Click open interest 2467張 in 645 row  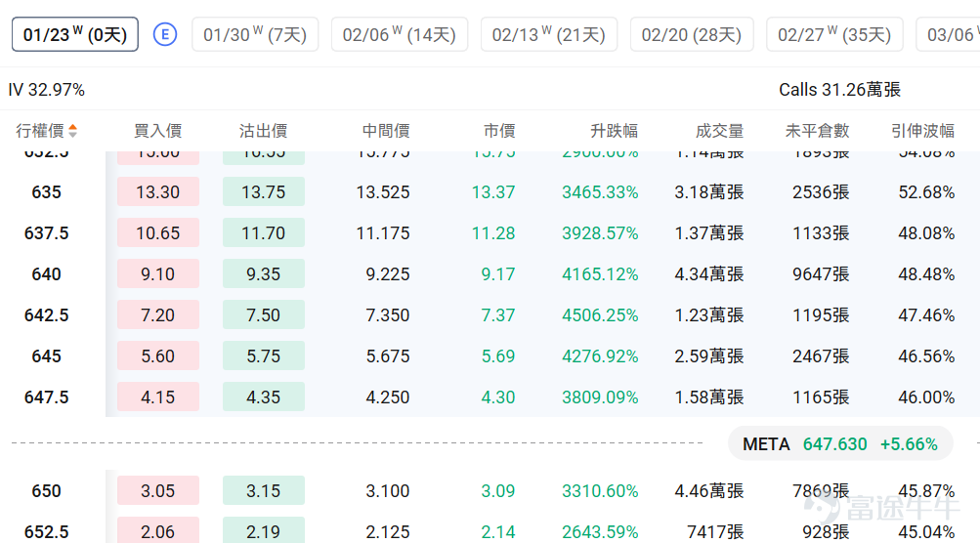(x=821, y=356)
